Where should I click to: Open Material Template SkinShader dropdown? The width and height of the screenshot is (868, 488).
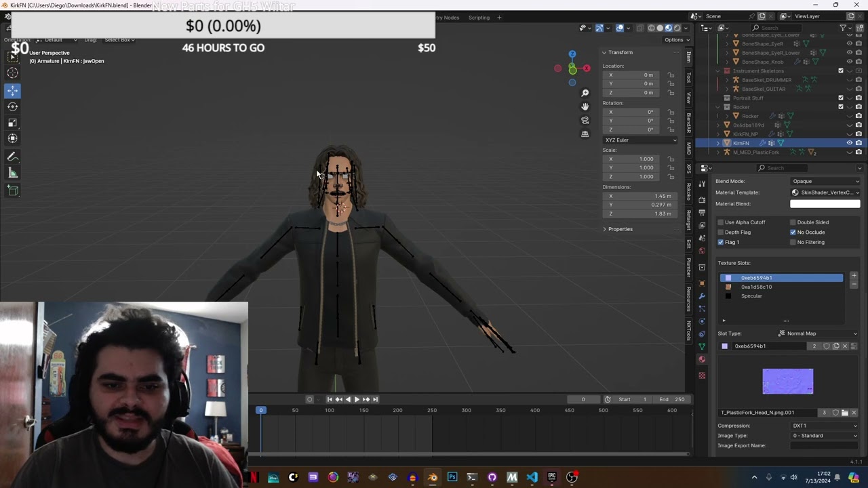[x=825, y=192]
